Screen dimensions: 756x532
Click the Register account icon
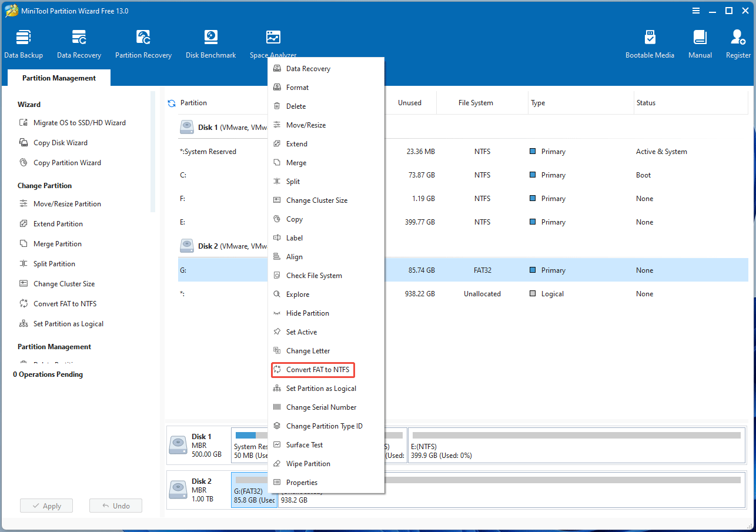click(738, 45)
